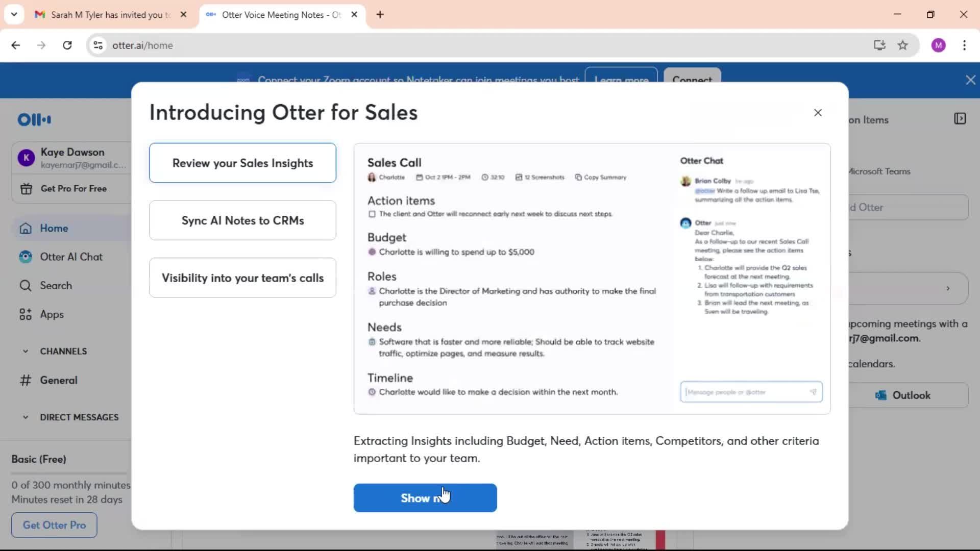Click the Outlook logo icon
This screenshot has width=980, height=551.
tap(880, 395)
